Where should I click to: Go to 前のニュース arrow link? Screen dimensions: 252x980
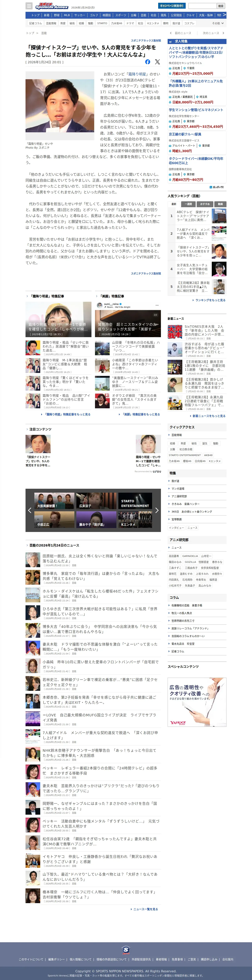[x=181, y=33]
